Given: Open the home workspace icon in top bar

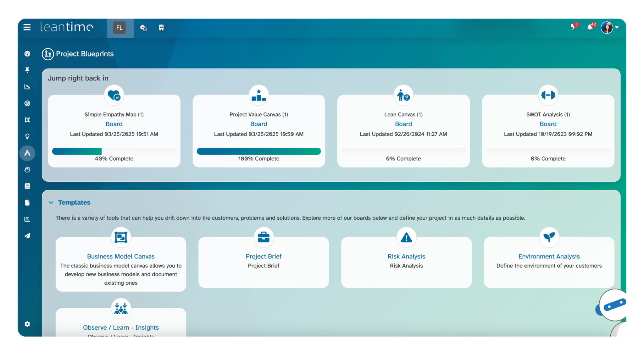Looking at the screenshot, I should pyautogui.click(x=143, y=28).
